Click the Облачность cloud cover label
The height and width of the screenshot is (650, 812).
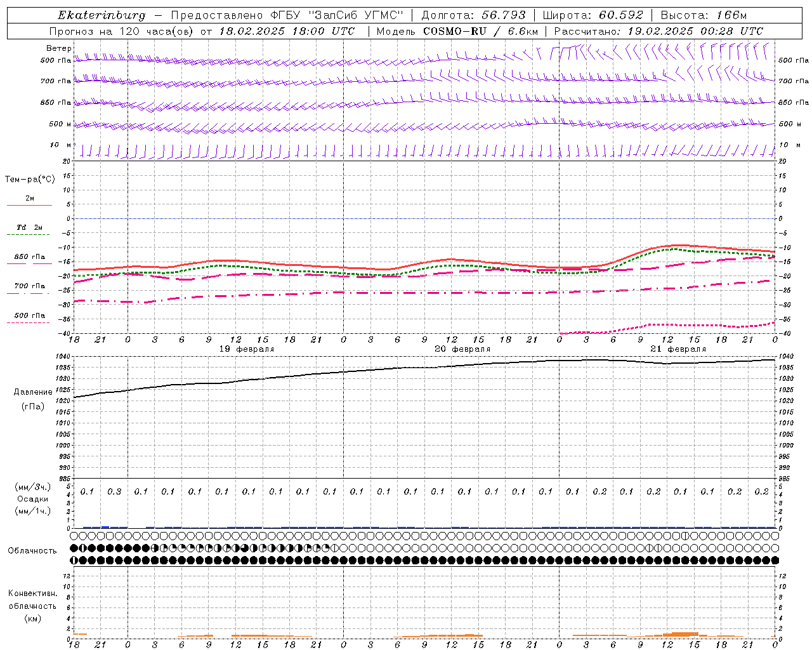32,551
